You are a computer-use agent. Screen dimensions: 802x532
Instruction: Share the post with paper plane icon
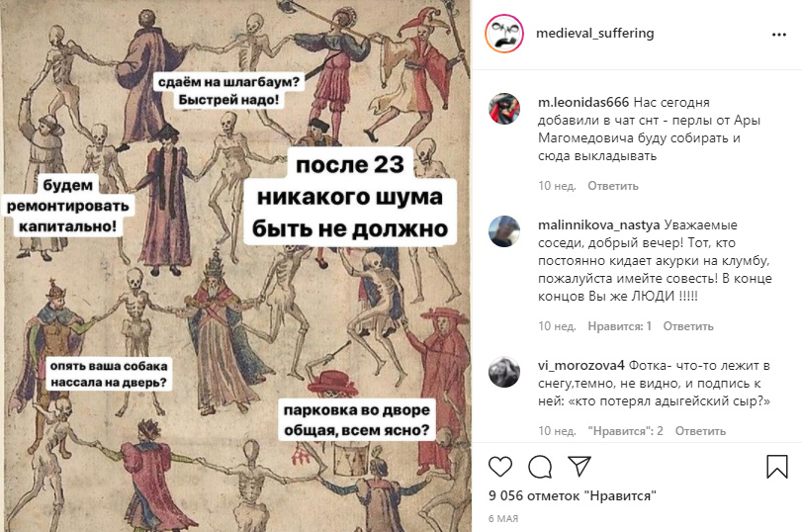pyautogui.click(x=579, y=466)
